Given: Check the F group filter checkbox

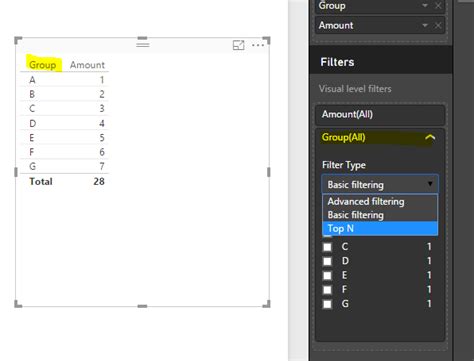Looking at the screenshot, I should (327, 290).
